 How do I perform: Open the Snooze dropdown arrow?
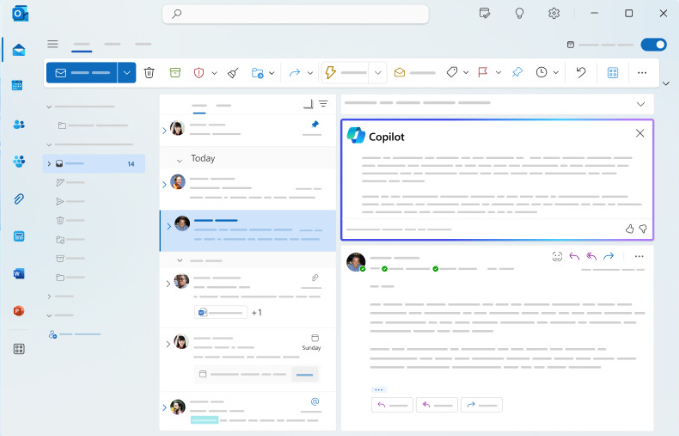coord(556,73)
